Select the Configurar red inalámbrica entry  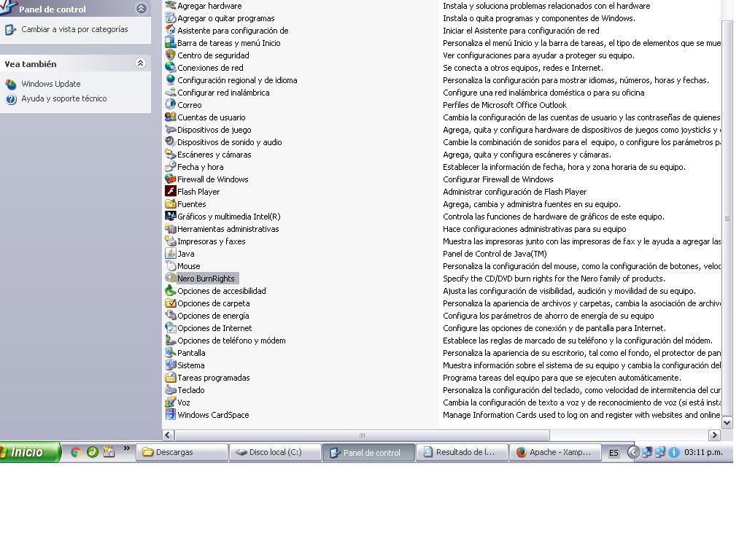tap(223, 93)
